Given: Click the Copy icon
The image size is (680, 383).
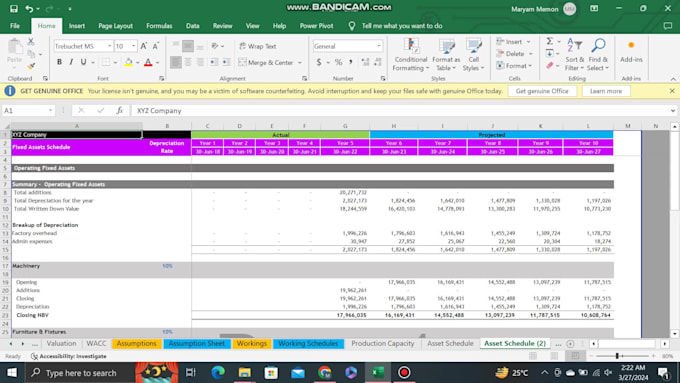Looking at the screenshot, I should pyautogui.click(x=31, y=54).
